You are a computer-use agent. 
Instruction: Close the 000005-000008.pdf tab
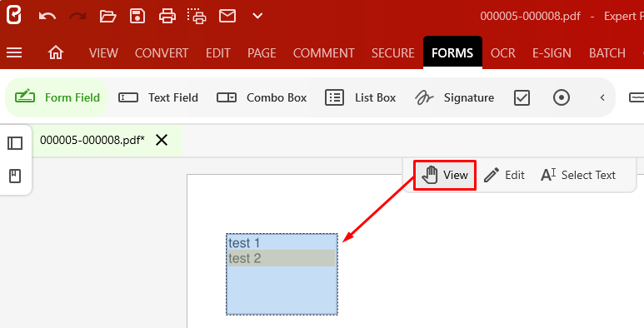(x=162, y=141)
